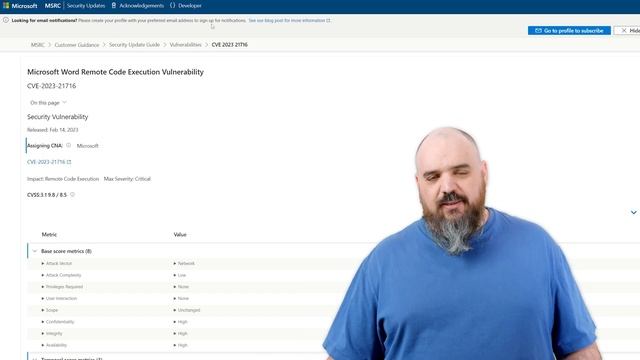Click the CVSS score info icon
This screenshot has width=640, height=360.
pyautogui.click(x=72, y=195)
